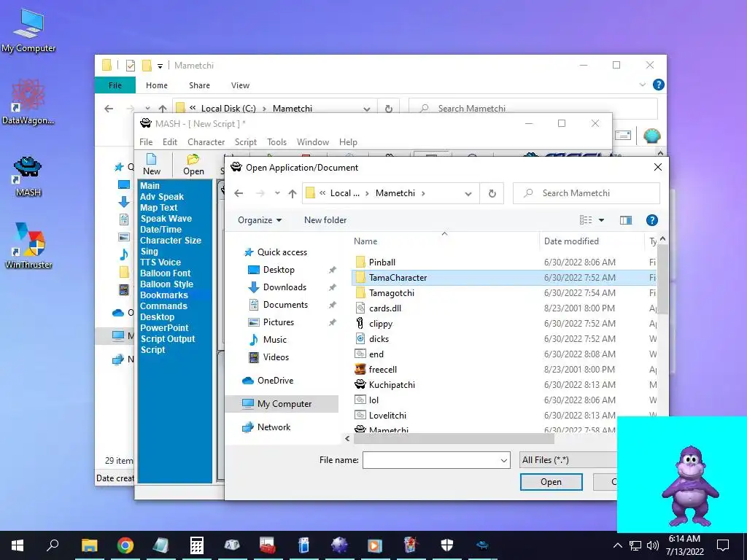The height and width of the screenshot is (560, 747).
Task: Open the Organize dropdown menu
Action: [x=260, y=220]
